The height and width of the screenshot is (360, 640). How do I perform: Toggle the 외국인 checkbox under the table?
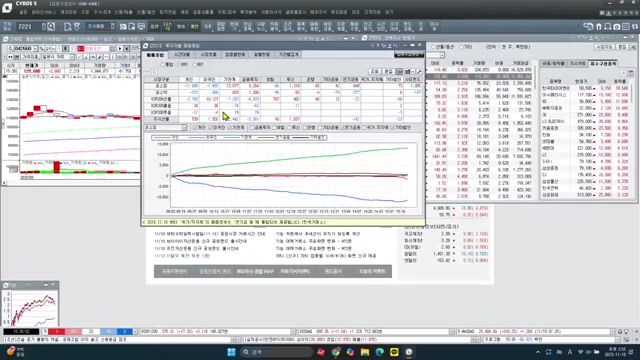pyautogui.click(x=211, y=128)
